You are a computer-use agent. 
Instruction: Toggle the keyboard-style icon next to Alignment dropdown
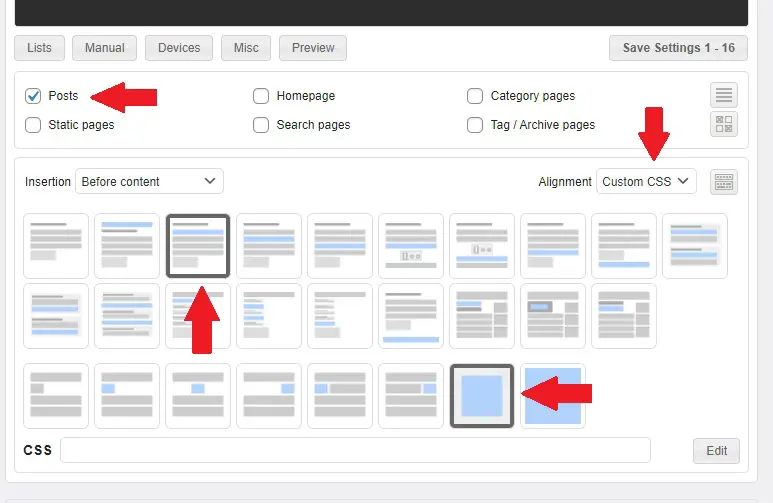[x=724, y=182]
